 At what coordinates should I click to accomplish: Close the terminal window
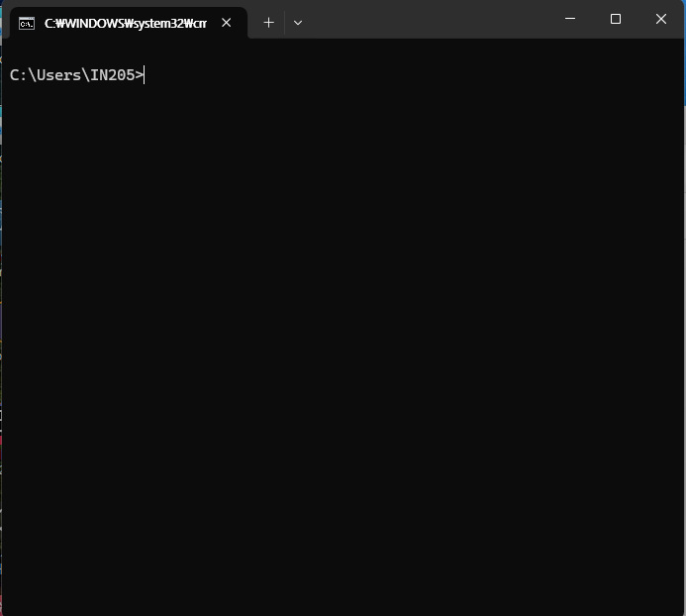(661, 19)
